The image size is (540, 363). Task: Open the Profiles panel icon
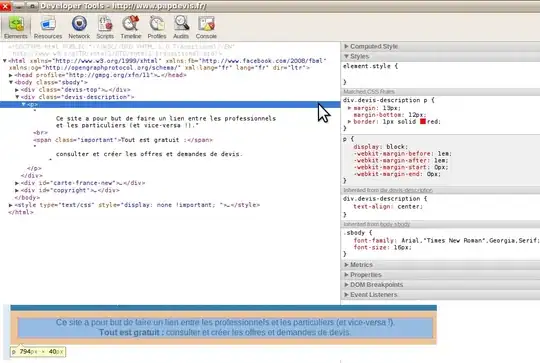pos(157,28)
